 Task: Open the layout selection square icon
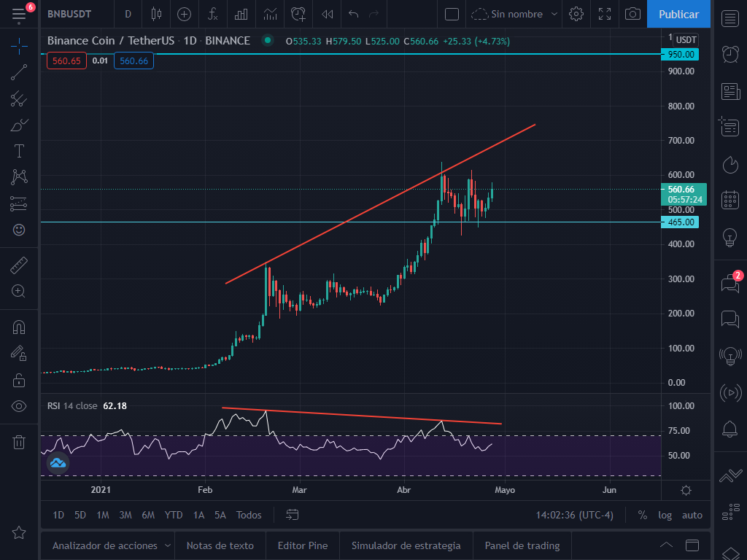coord(452,15)
